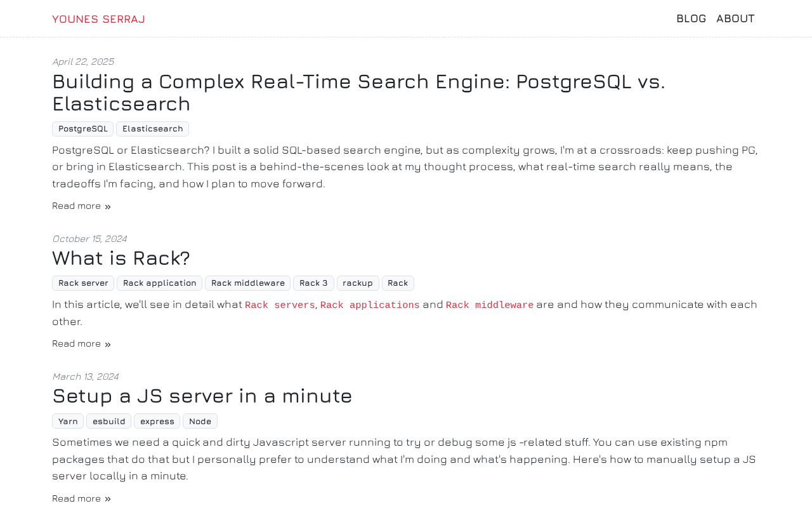
Task: Open the PostgreSQL vs. Elasticsearch article title
Action: tap(358, 92)
